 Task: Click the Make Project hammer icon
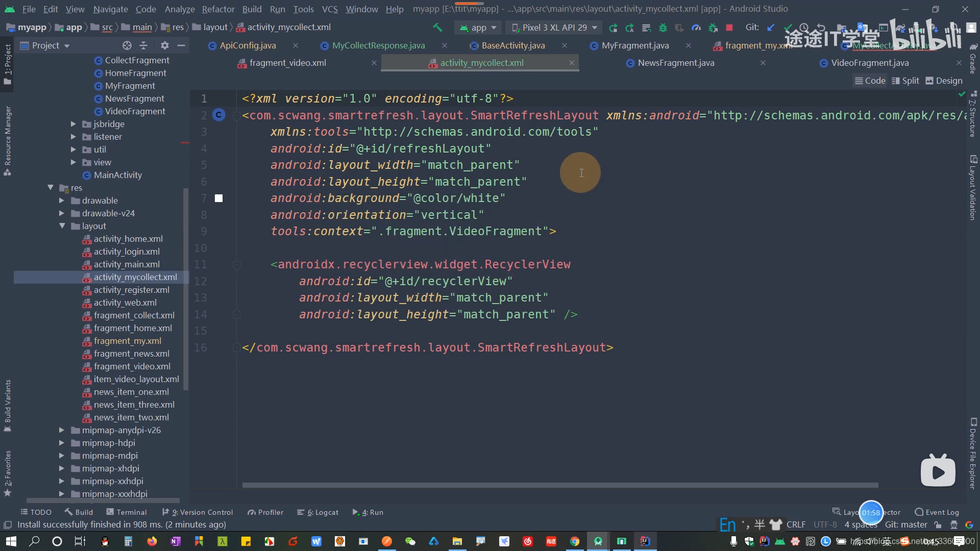coord(437,28)
